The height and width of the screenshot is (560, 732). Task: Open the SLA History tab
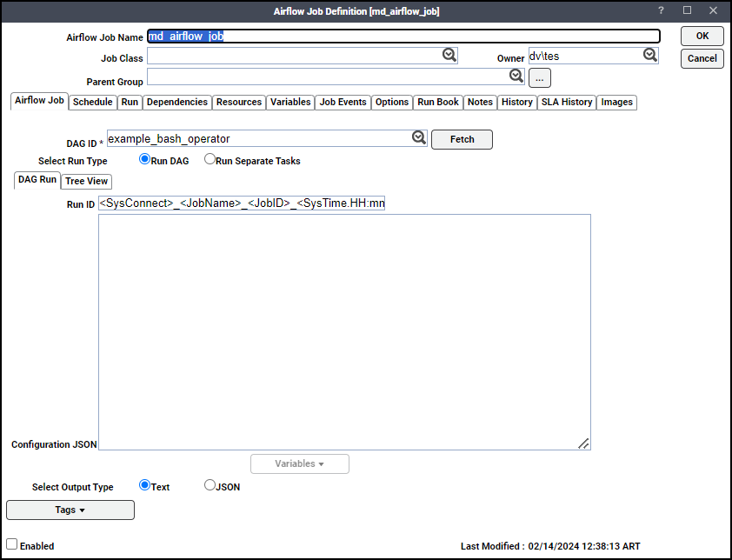[567, 103]
